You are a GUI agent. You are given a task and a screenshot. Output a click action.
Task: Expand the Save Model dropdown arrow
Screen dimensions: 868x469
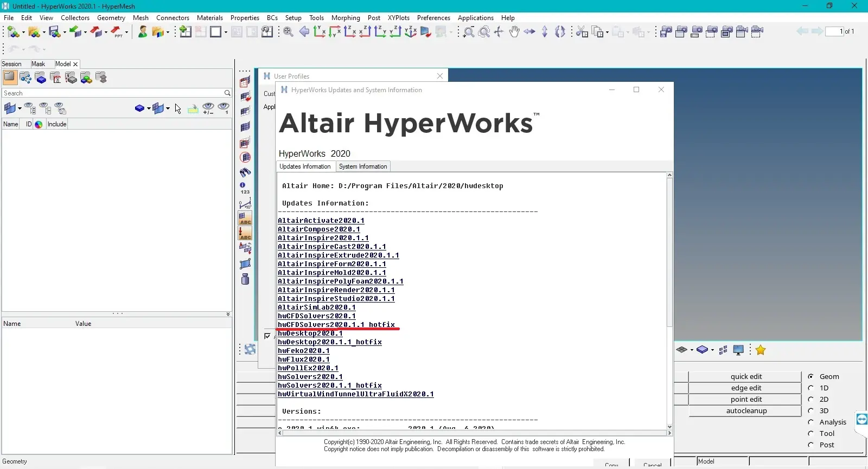tap(65, 33)
